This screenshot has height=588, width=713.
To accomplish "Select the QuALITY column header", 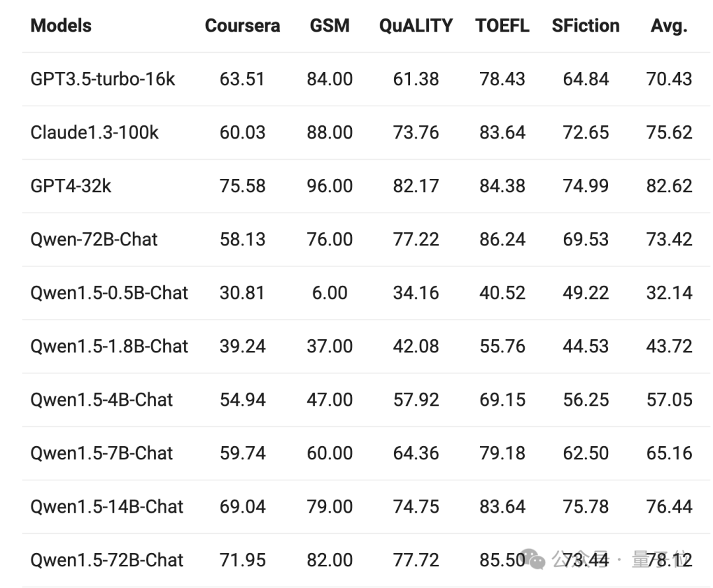I will click(x=416, y=26).
